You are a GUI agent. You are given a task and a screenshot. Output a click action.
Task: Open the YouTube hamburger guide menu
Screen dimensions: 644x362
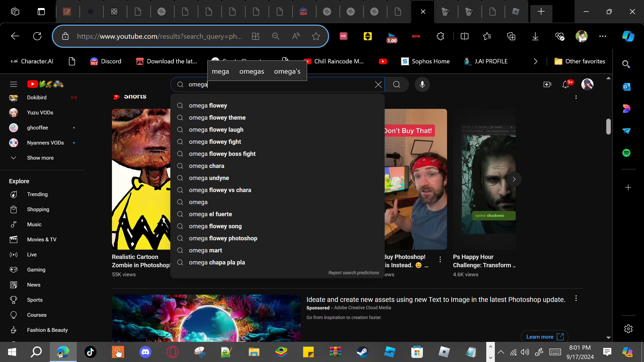[14, 84]
